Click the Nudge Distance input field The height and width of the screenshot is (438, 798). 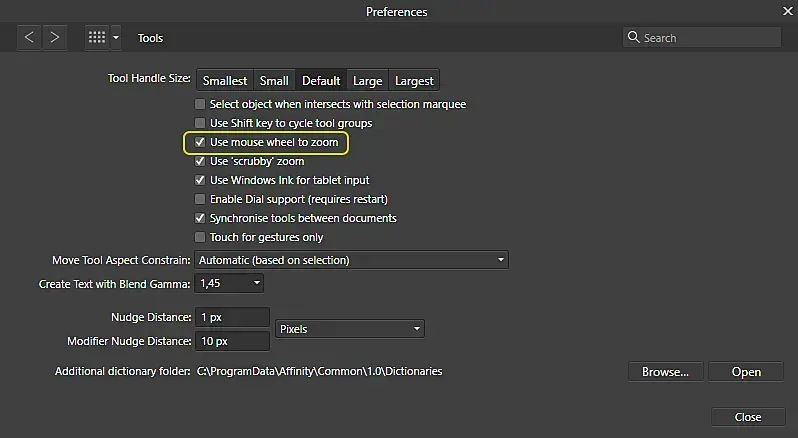[233, 317]
